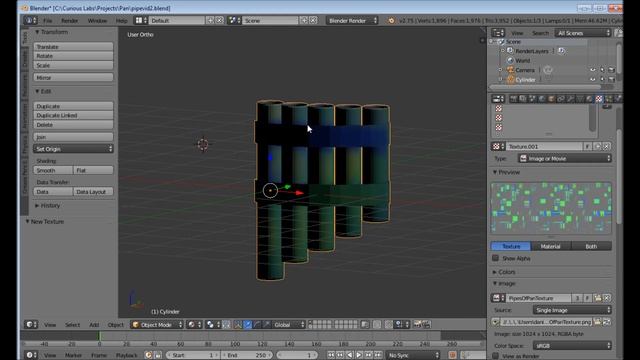This screenshot has width=640, height=360.
Task: Open the Window menu
Action: point(97,20)
